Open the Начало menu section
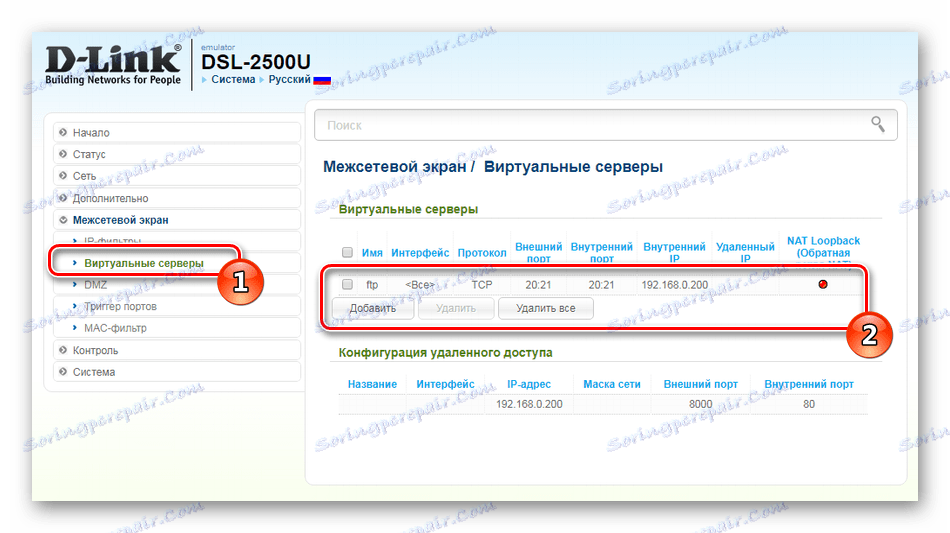This screenshot has width=950, height=533. [177, 133]
